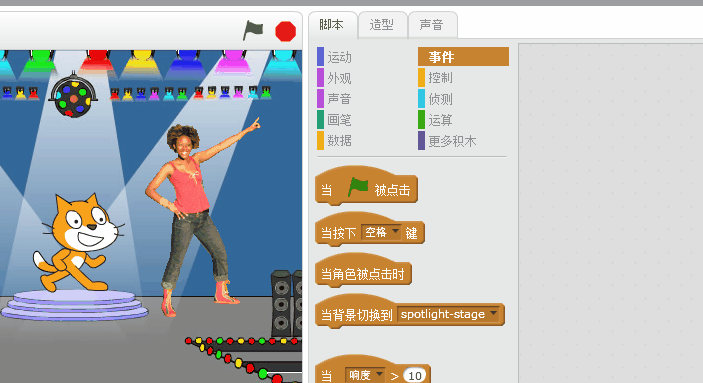Image resolution: width=703 pixels, height=383 pixels.
Task: Click the 当绿旗被点击 hat block
Action: (x=366, y=187)
